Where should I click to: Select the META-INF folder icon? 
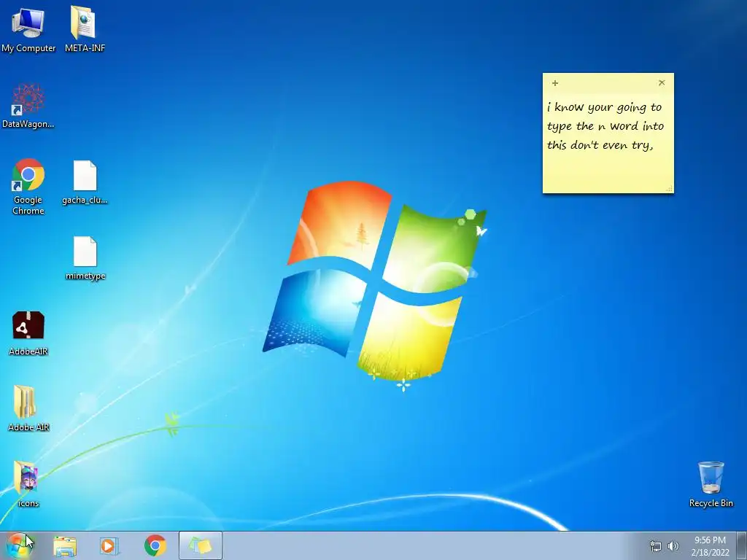click(x=85, y=29)
